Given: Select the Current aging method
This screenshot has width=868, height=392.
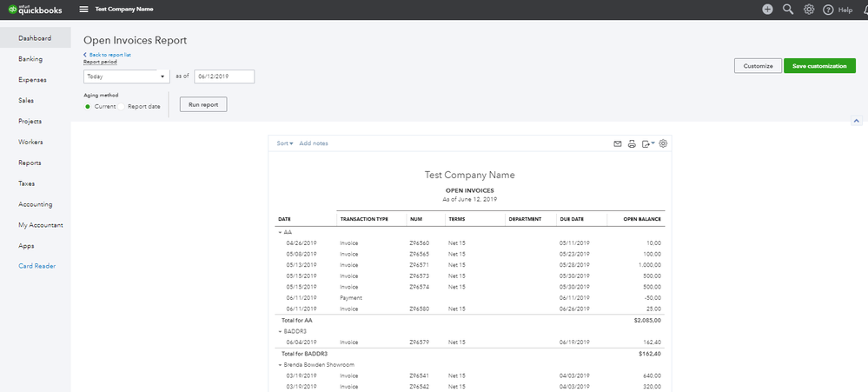Looking at the screenshot, I should (x=89, y=106).
